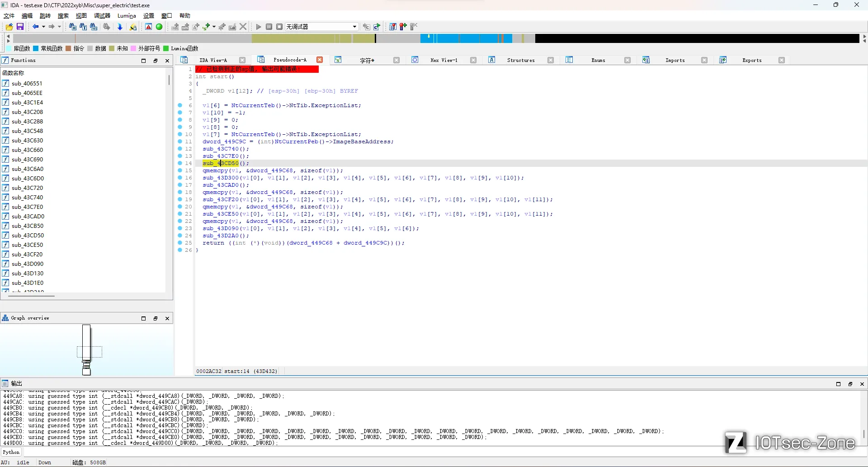Click sub_43D300 call in pseudocode

[221, 178]
